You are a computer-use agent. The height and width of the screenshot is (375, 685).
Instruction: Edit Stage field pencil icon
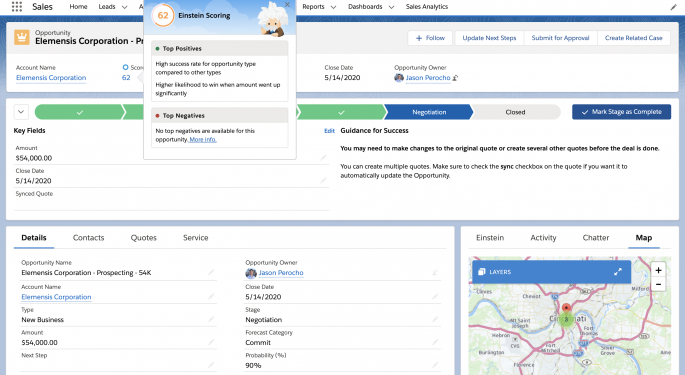point(435,319)
